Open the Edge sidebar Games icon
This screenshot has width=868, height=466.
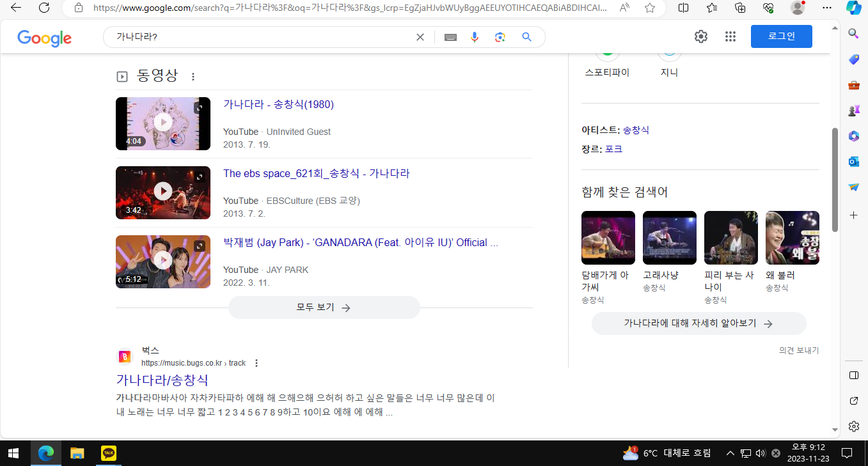(853, 111)
